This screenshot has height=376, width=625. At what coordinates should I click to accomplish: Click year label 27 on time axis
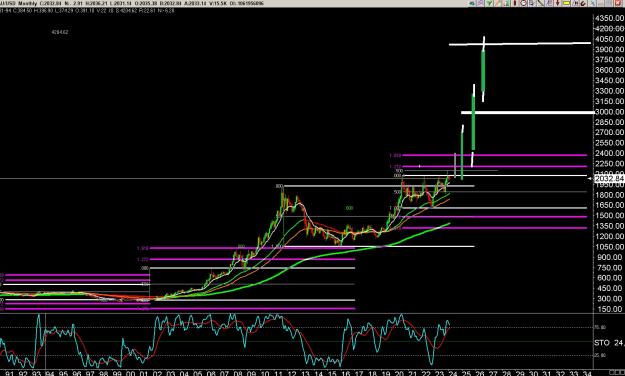(x=493, y=373)
